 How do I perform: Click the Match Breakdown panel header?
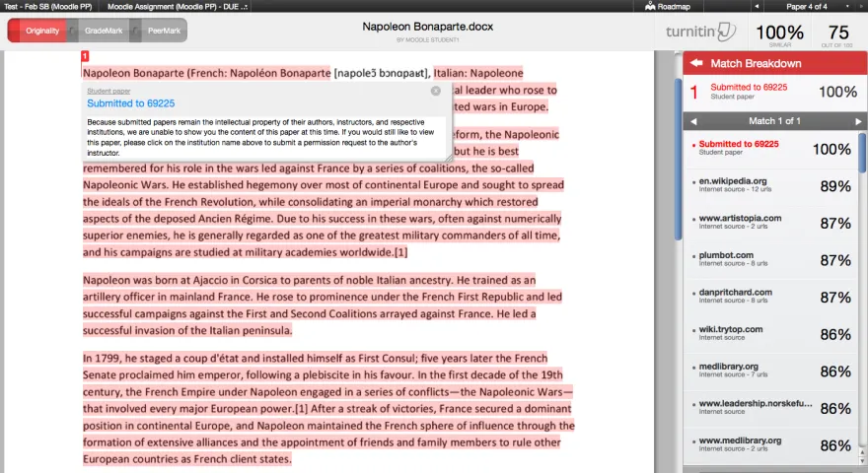(774, 63)
